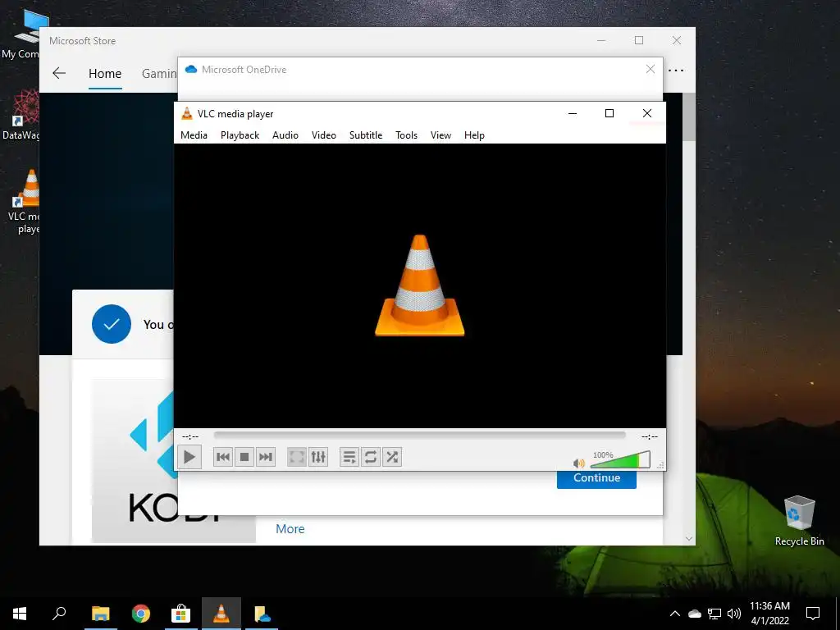Open the Audio menu

285,135
